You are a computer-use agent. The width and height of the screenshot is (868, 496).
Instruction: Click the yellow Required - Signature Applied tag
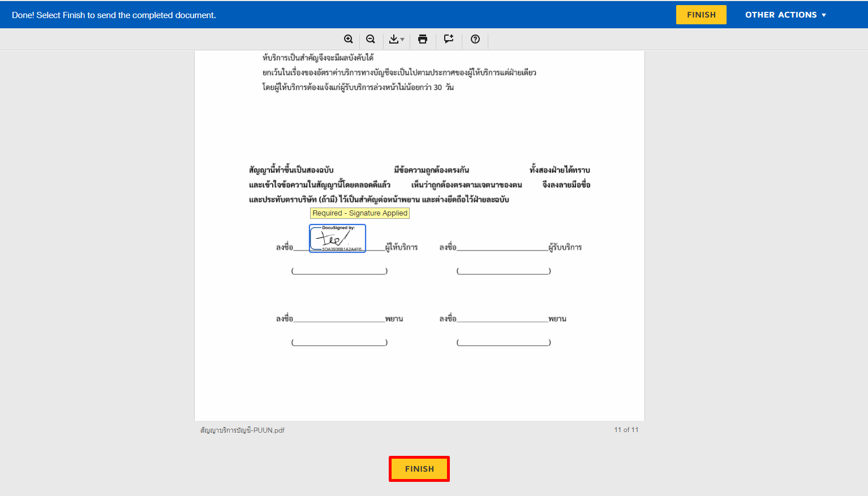pos(359,213)
